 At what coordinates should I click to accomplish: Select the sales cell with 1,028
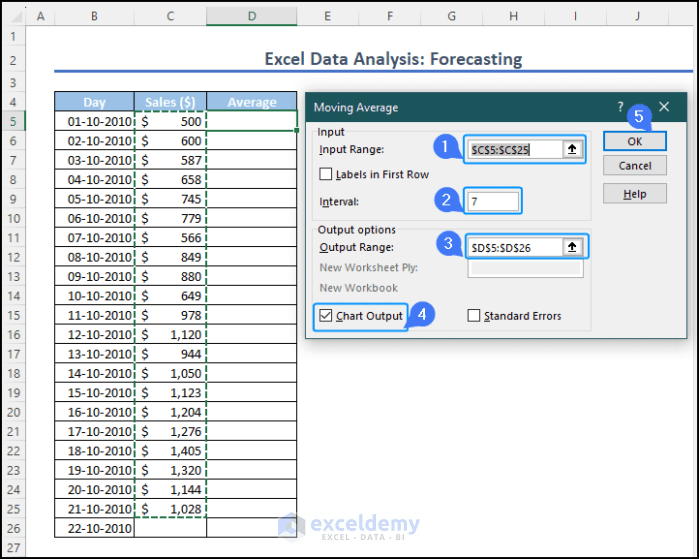[x=170, y=509]
